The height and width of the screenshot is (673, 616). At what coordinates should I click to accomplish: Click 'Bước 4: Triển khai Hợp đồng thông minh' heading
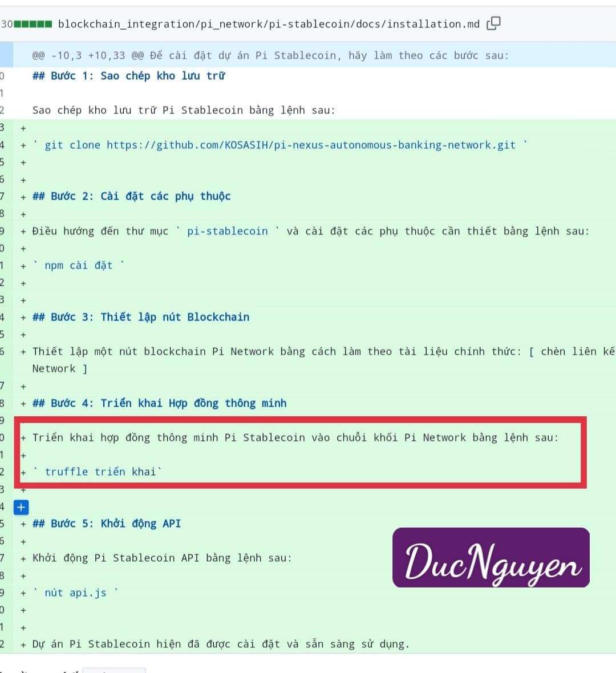pyautogui.click(x=159, y=403)
